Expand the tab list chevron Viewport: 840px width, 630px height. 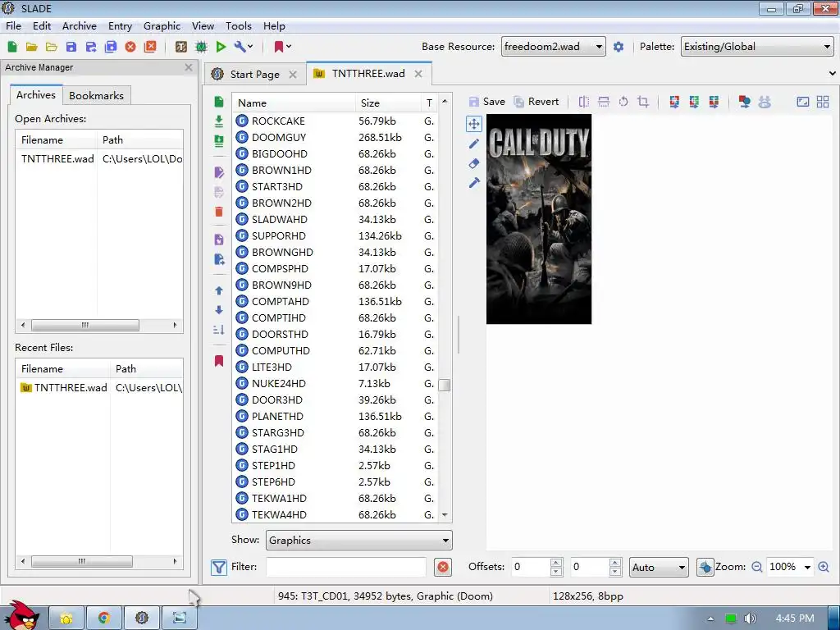[x=832, y=73]
